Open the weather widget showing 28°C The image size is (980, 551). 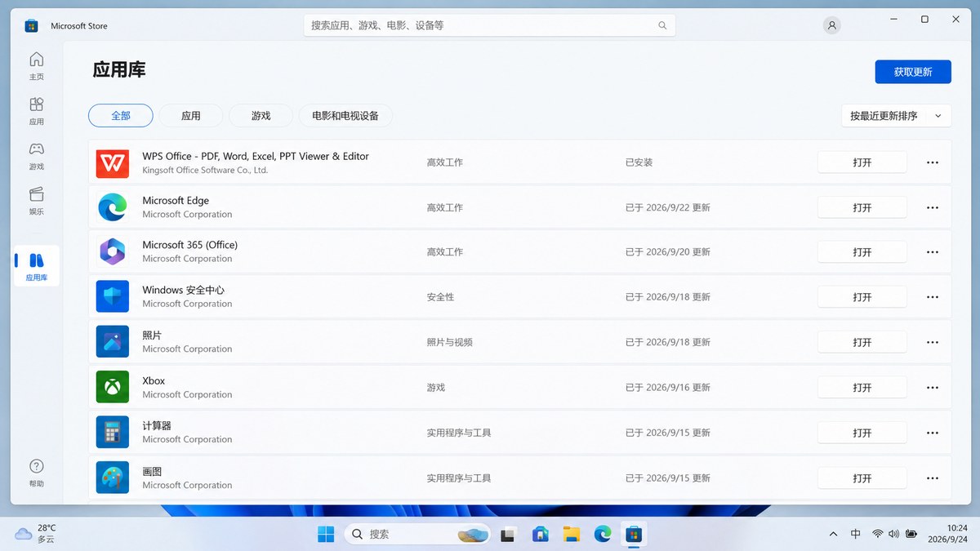pyautogui.click(x=36, y=534)
